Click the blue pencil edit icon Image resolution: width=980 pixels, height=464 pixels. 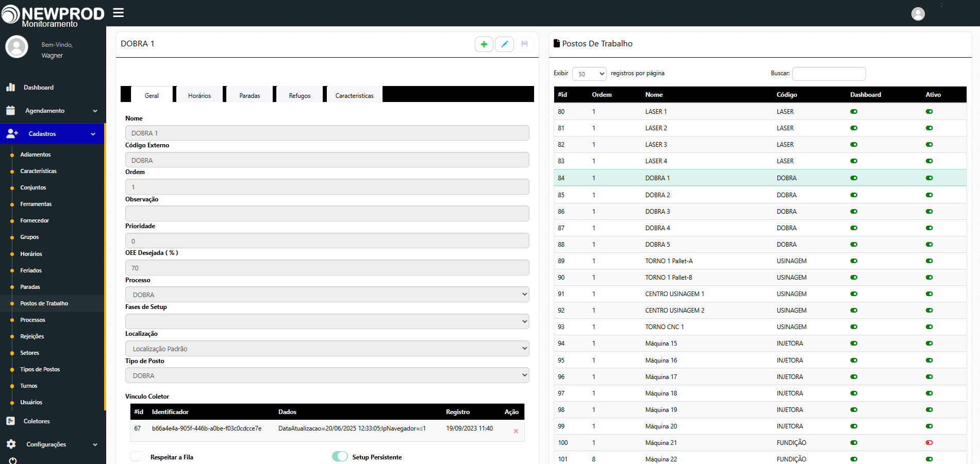[x=504, y=44]
